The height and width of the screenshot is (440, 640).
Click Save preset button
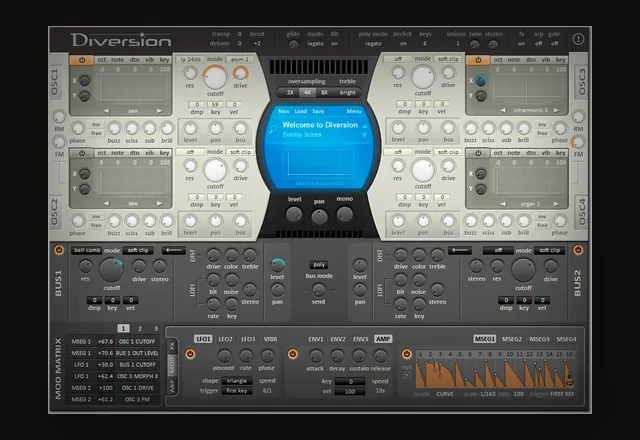318,111
